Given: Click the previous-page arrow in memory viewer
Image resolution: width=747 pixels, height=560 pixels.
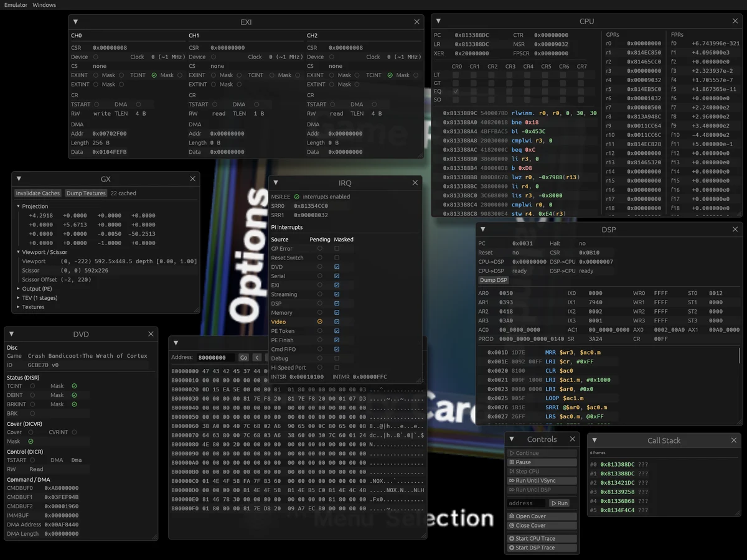Looking at the screenshot, I should pos(256,357).
